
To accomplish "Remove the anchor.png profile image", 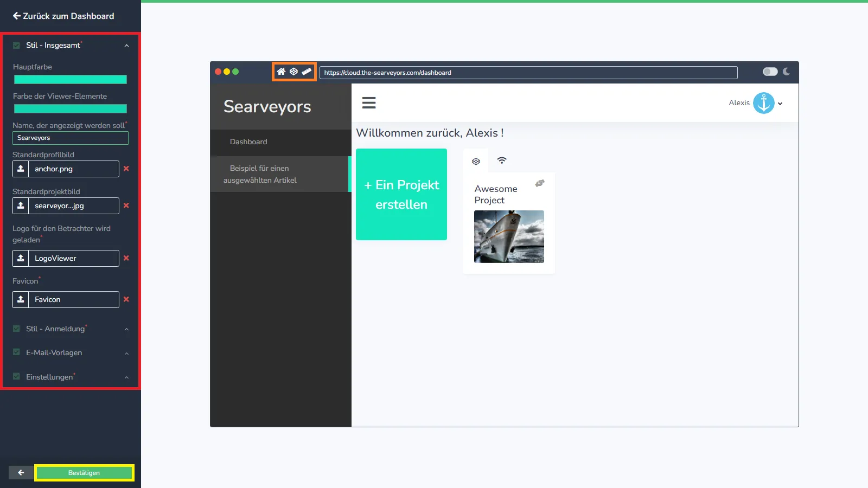I will coord(126,169).
